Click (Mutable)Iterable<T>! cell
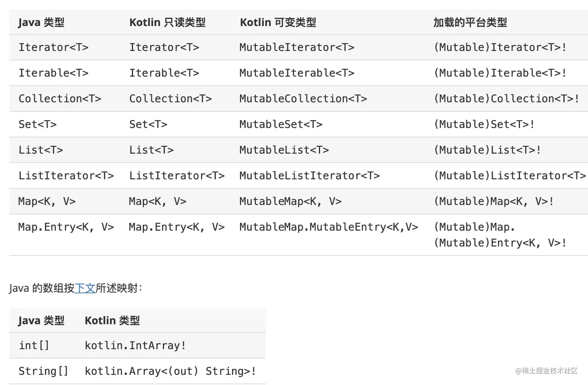The width and height of the screenshot is (588, 385). [500, 73]
